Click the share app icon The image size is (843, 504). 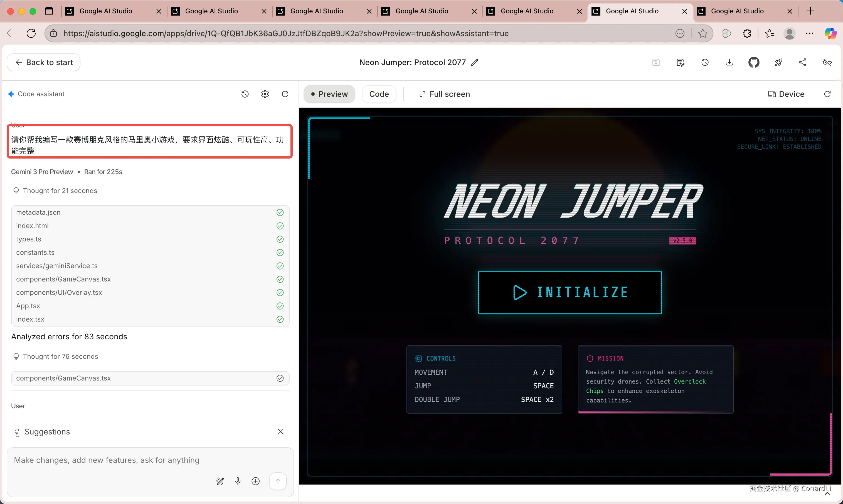click(803, 63)
